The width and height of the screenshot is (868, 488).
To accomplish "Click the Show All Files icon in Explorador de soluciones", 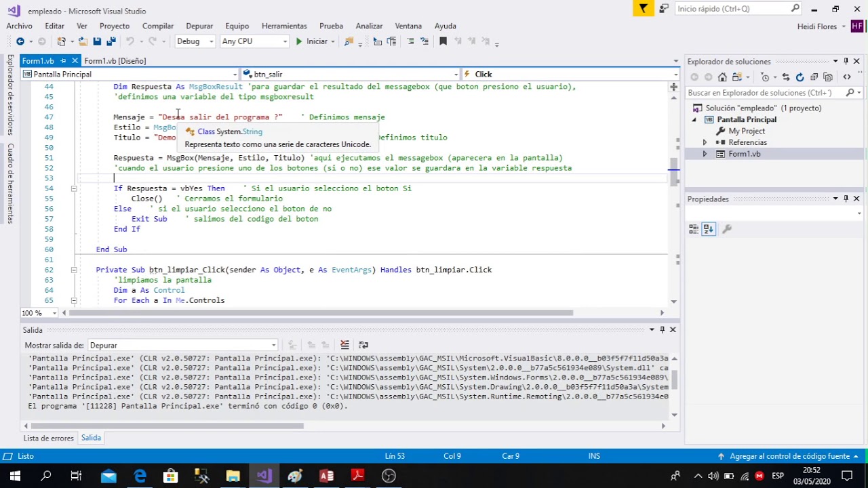I will [x=828, y=77].
